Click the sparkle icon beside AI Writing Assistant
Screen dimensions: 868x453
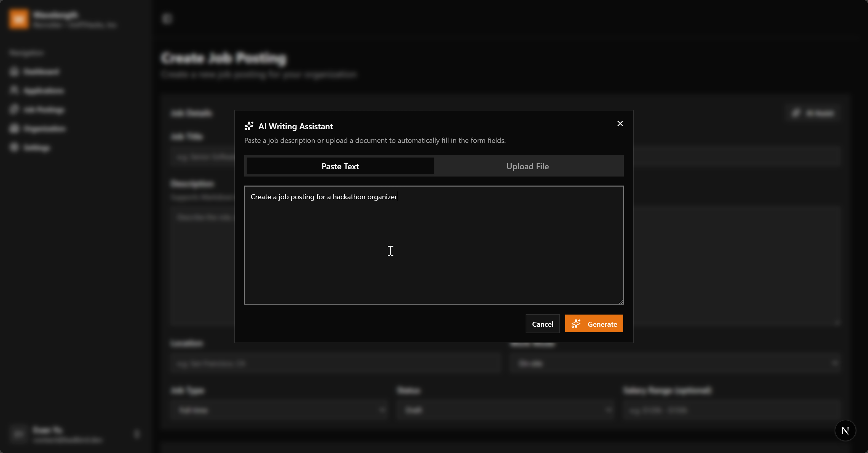(x=249, y=126)
